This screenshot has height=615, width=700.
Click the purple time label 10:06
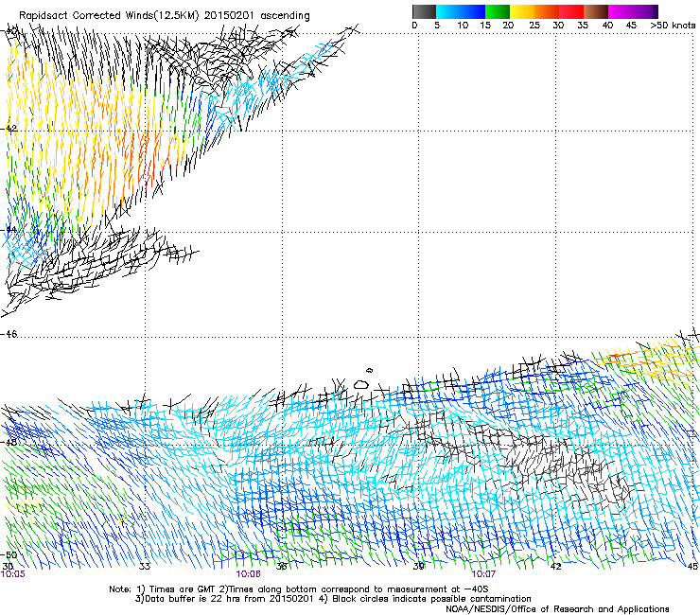pyautogui.click(x=248, y=574)
